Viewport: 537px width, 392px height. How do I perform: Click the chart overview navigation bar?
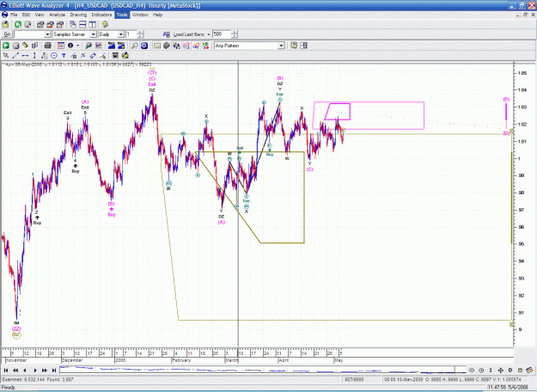pos(263,370)
